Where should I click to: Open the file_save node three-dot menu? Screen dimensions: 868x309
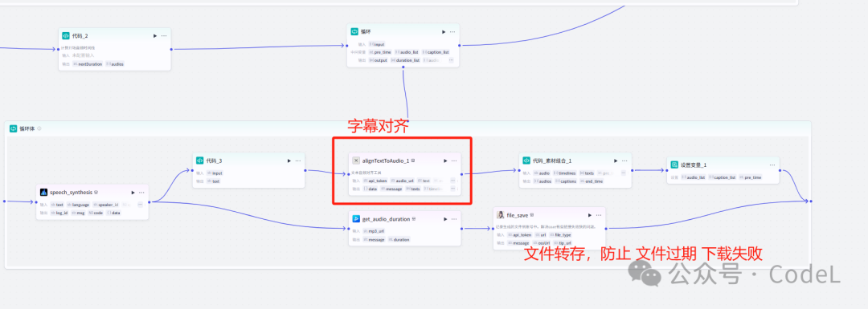[x=599, y=215]
